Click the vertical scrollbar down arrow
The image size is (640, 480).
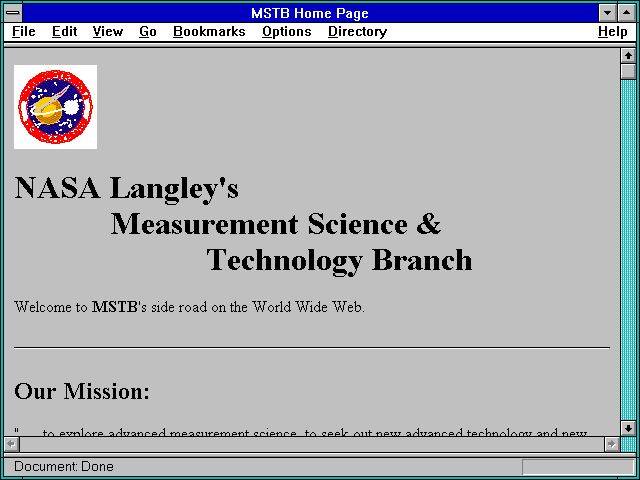(628, 429)
